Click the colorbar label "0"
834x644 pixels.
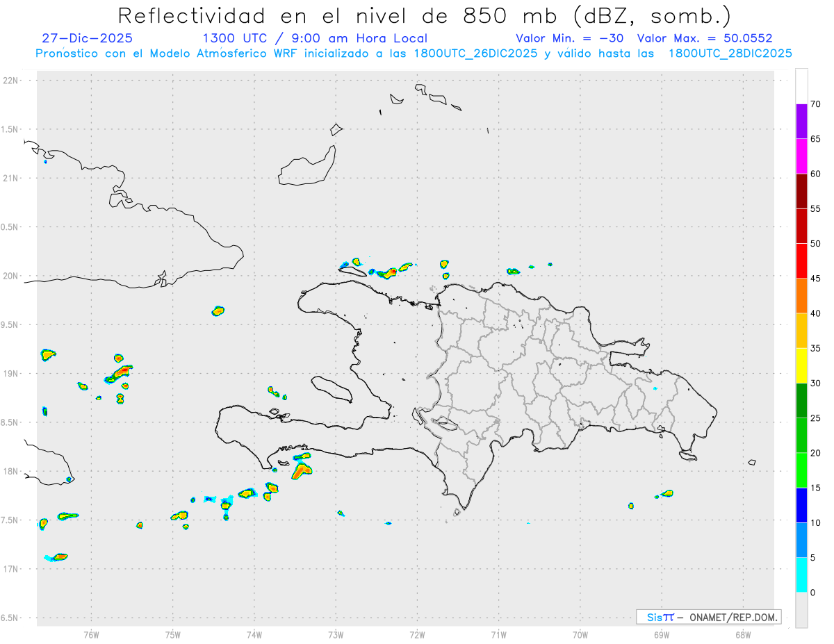813,593
